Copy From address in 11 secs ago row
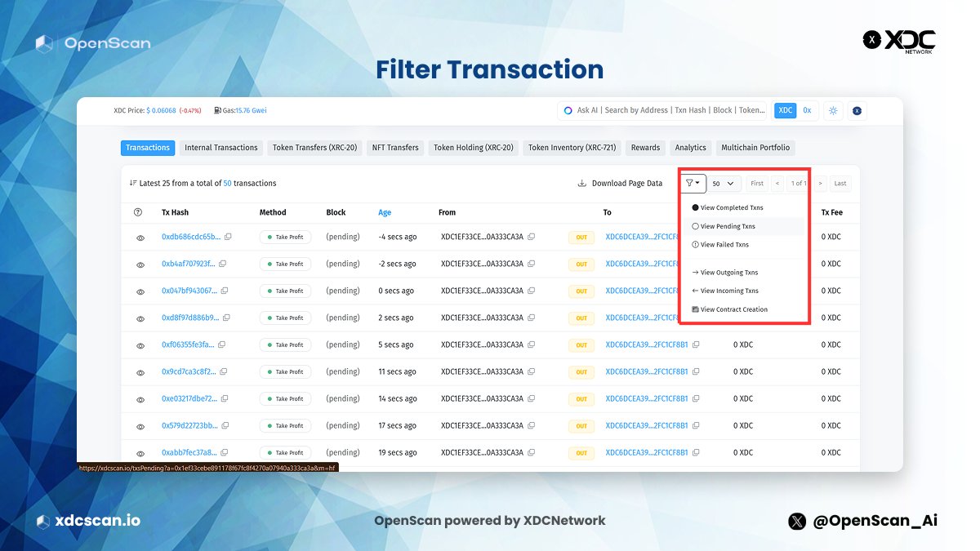Viewport: 980px width, 551px height. coord(532,371)
